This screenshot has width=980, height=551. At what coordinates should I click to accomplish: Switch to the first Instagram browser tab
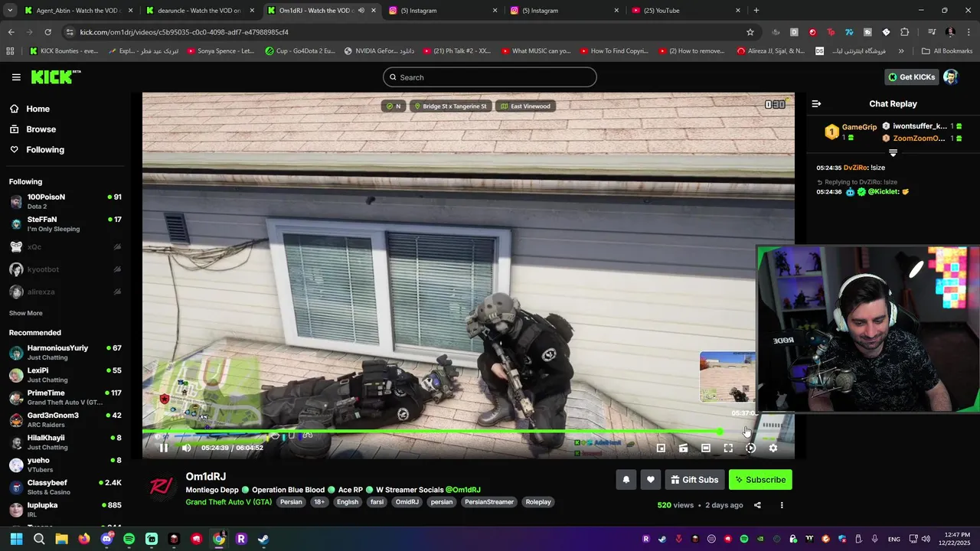(x=443, y=11)
